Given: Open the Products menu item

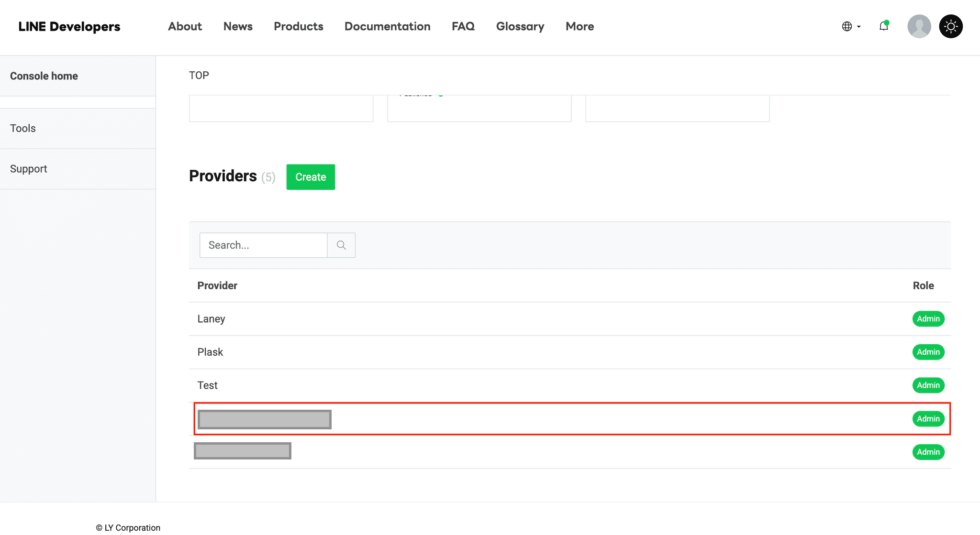Looking at the screenshot, I should click(x=299, y=26).
